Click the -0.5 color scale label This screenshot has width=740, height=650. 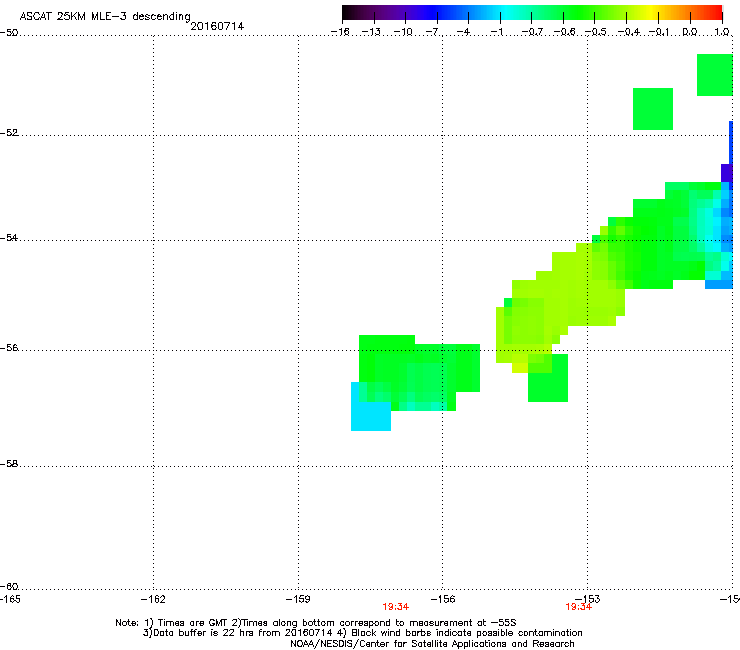click(596, 32)
